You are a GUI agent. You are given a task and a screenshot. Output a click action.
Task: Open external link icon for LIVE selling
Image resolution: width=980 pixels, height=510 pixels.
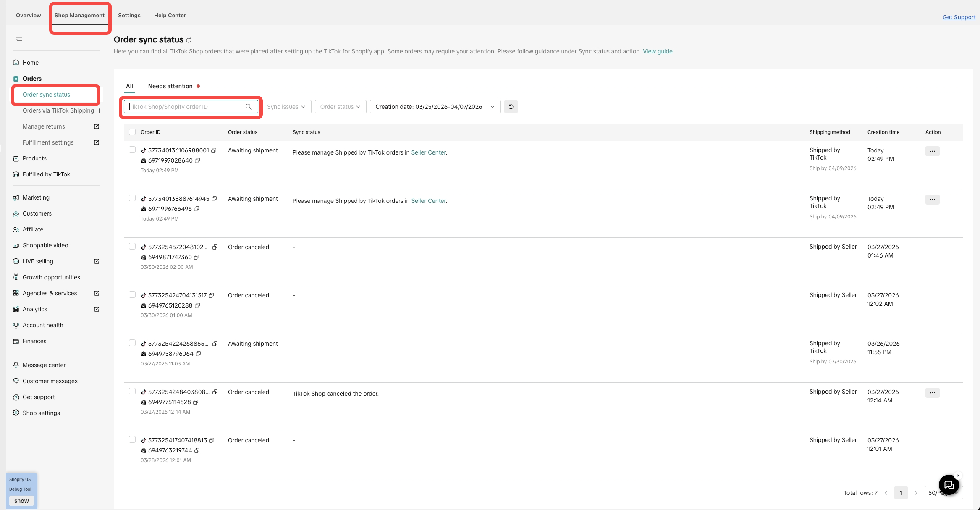click(x=97, y=261)
